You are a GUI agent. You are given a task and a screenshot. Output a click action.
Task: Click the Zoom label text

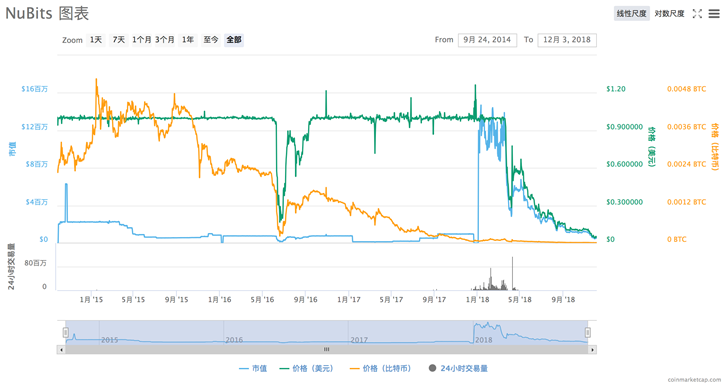72,40
